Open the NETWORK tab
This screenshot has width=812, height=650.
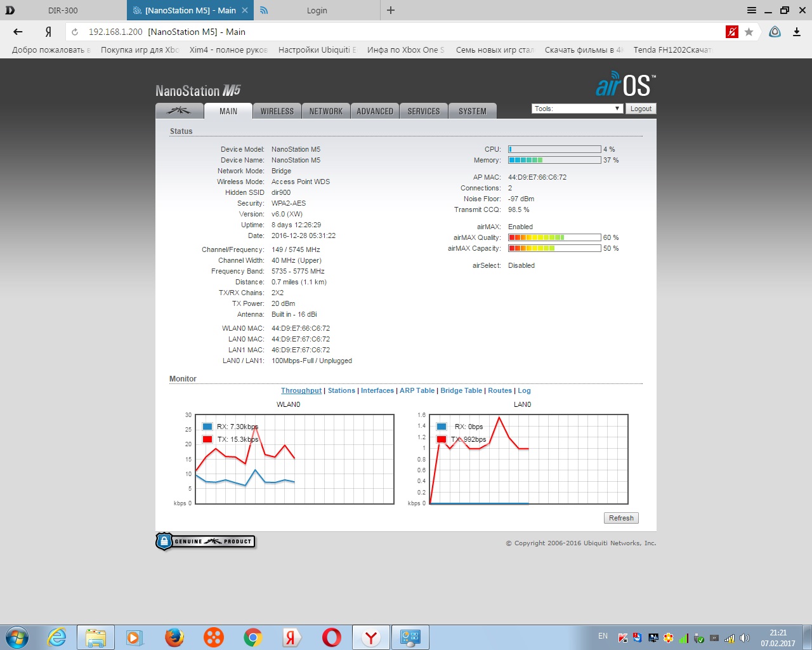coord(326,111)
